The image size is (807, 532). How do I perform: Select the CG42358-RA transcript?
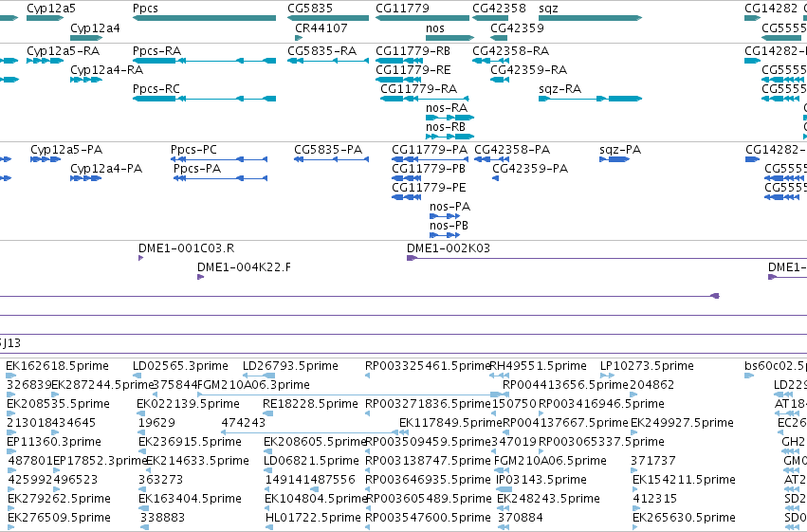pos(490,61)
